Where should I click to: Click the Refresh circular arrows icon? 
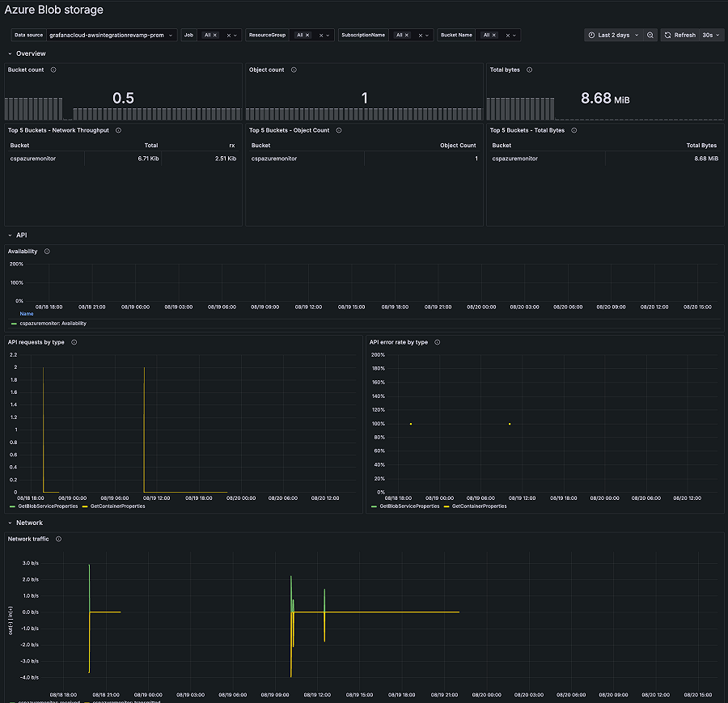click(x=666, y=35)
